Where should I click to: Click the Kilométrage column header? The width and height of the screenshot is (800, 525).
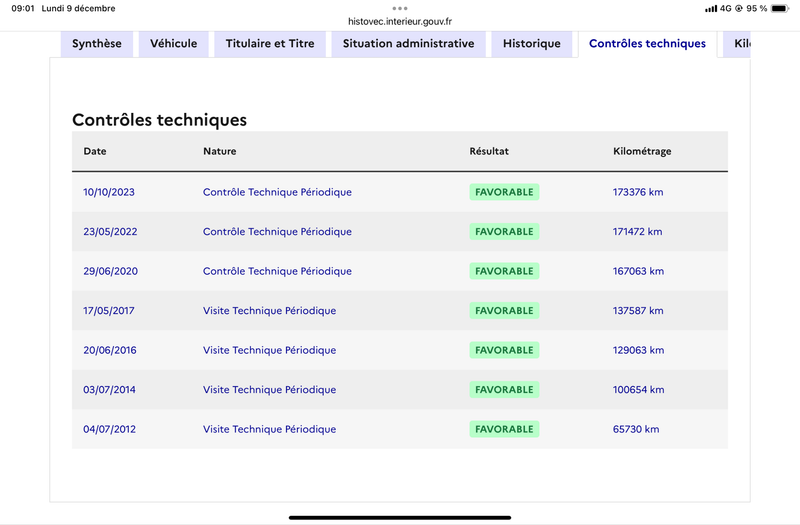642,152
